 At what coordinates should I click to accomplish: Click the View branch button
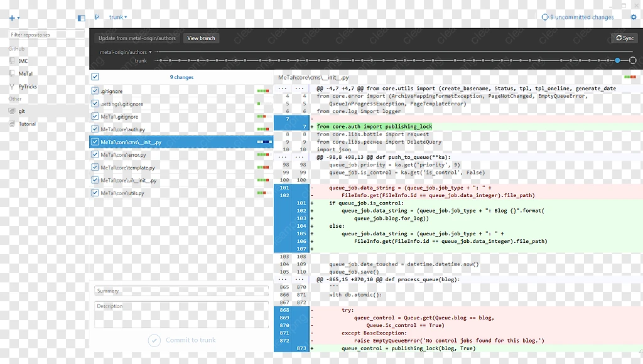pyautogui.click(x=201, y=38)
